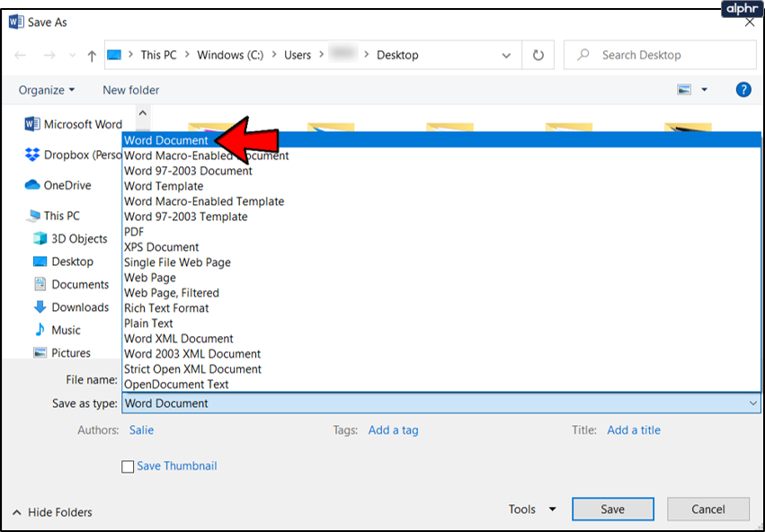Edit the author name Salie

(141, 430)
